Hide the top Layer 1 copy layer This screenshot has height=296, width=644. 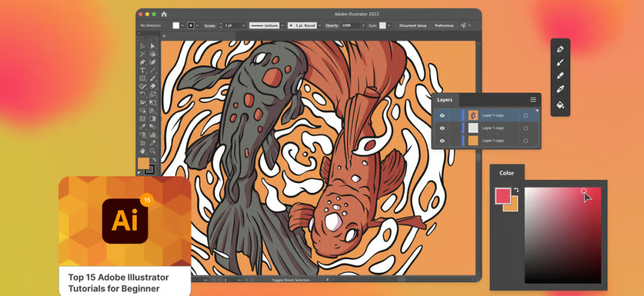point(442,116)
